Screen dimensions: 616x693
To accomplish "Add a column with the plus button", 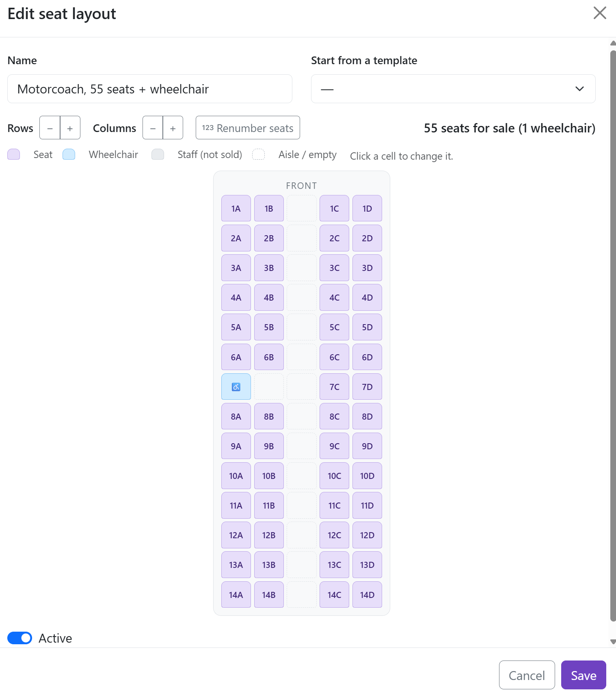I will tap(173, 128).
